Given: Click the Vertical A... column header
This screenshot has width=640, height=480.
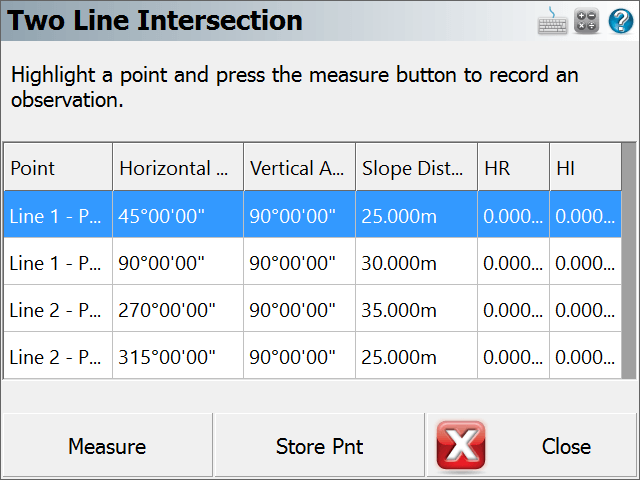Looking at the screenshot, I should pos(300,167).
